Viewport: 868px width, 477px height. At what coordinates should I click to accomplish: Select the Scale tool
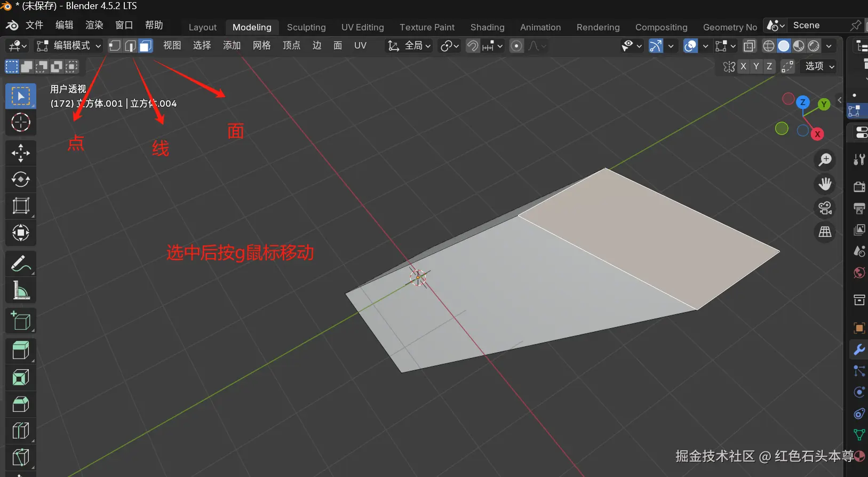click(21, 206)
